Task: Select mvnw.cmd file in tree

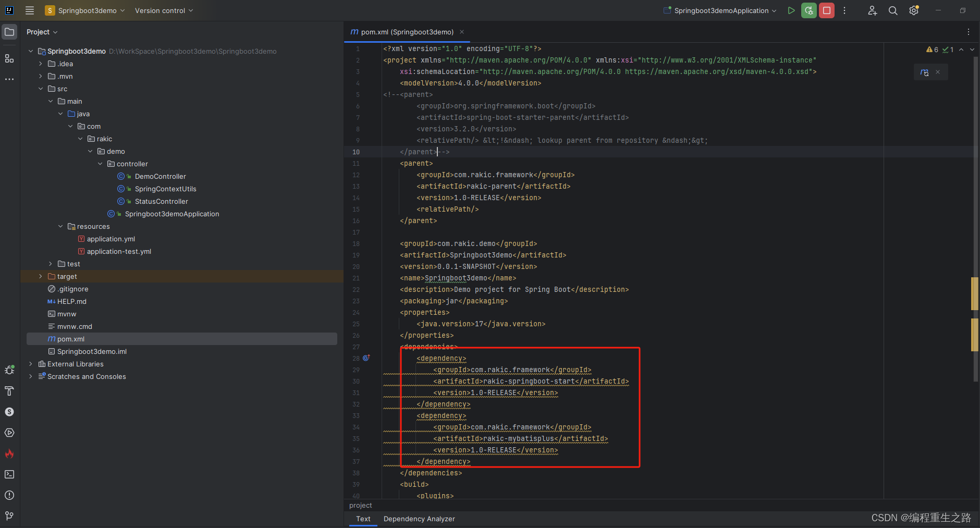Action: (75, 326)
